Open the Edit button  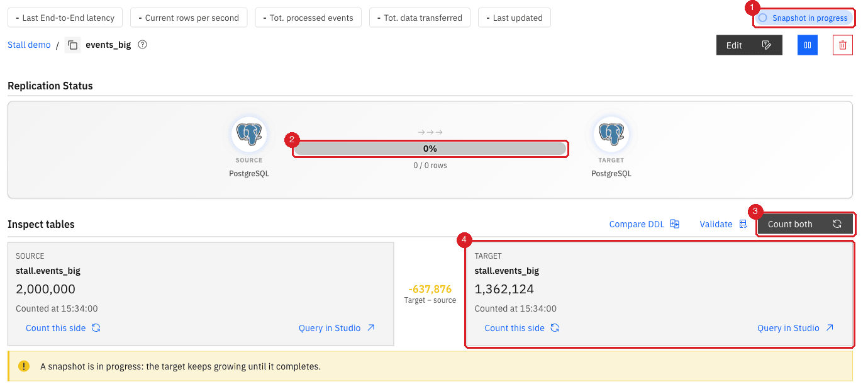[749, 45]
